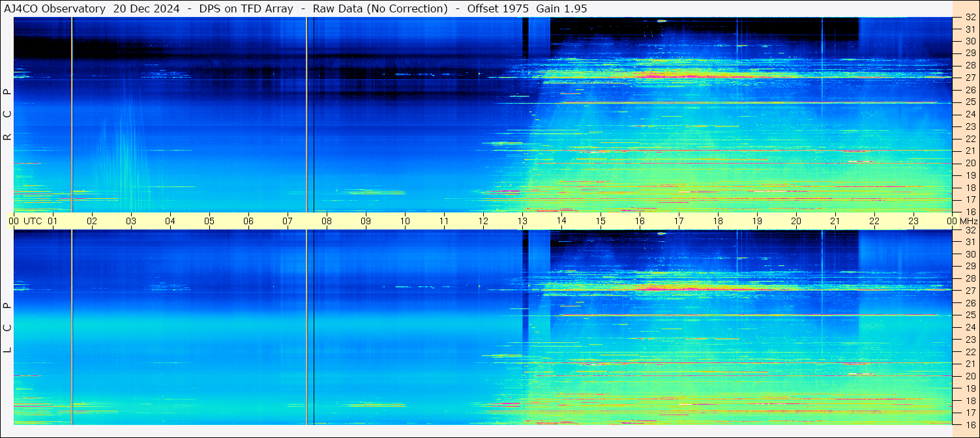
Task: Click the 25 MHz tick label of RCP panel
Action: (970, 102)
